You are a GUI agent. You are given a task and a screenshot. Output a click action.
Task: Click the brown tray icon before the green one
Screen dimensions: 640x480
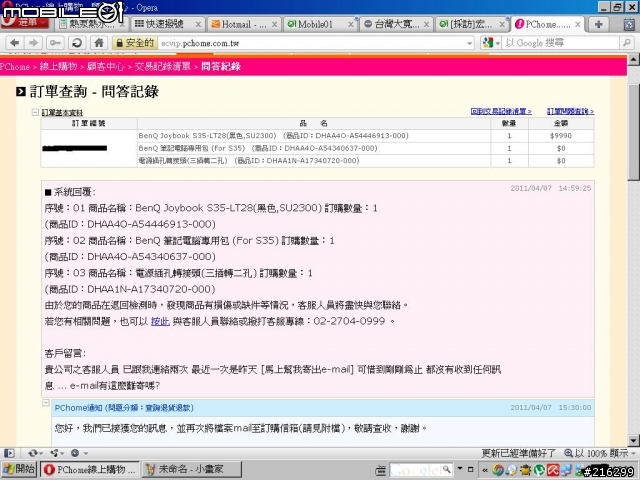click(x=525, y=470)
